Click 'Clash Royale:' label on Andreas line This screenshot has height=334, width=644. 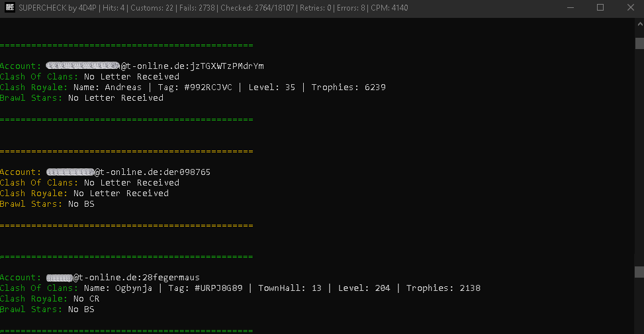tap(34, 87)
